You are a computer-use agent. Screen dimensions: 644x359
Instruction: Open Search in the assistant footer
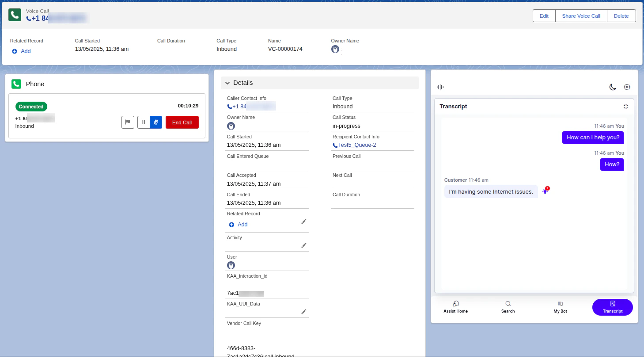pyautogui.click(x=508, y=307)
